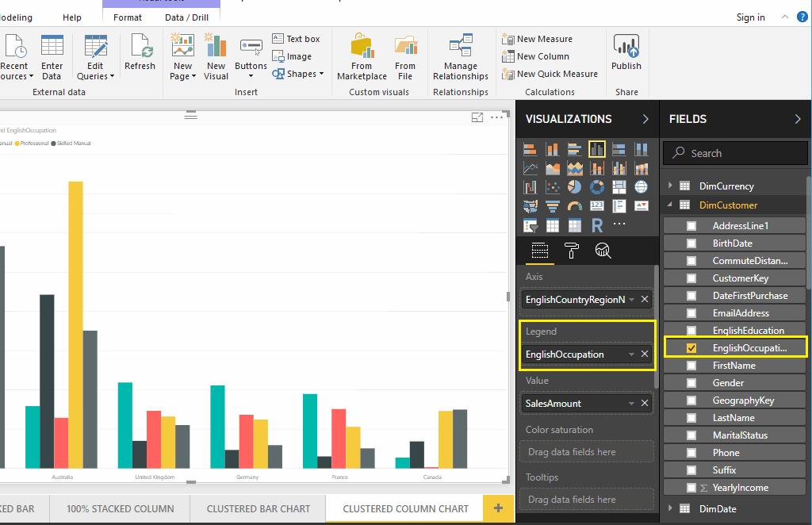Select the waterfall chart visualization
This screenshot has width=812, height=525.
click(x=530, y=187)
